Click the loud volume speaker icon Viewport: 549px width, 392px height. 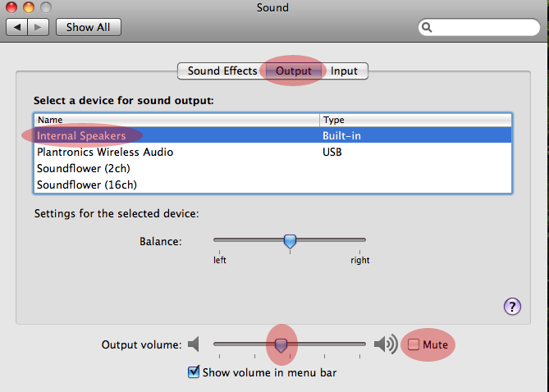click(386, 344)
